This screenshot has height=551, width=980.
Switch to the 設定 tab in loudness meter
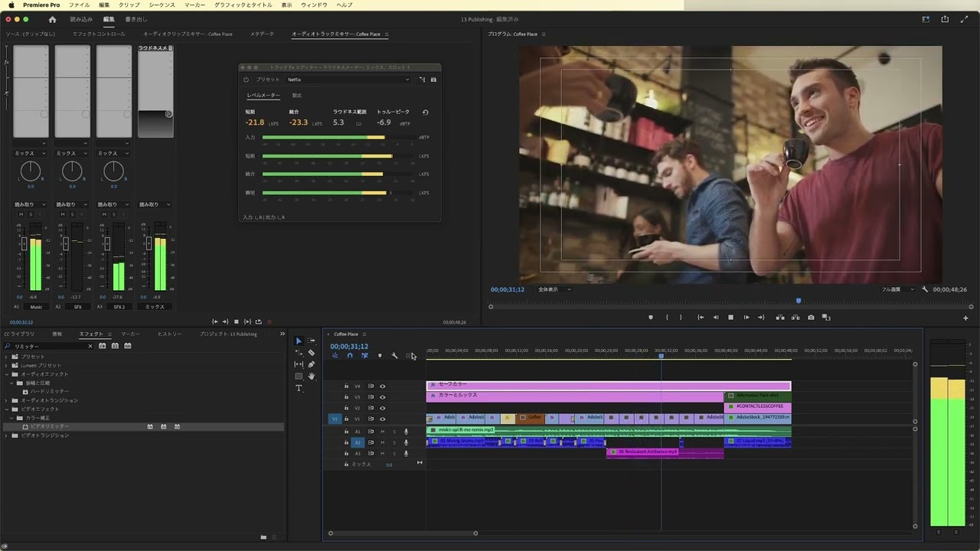point(296,96)
